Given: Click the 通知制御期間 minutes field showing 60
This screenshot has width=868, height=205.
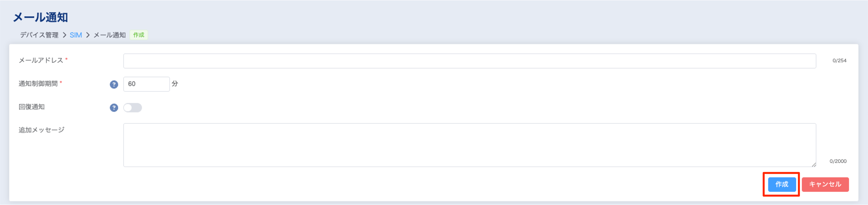Looking at the screenshot, I should click(x=146, y=84).
